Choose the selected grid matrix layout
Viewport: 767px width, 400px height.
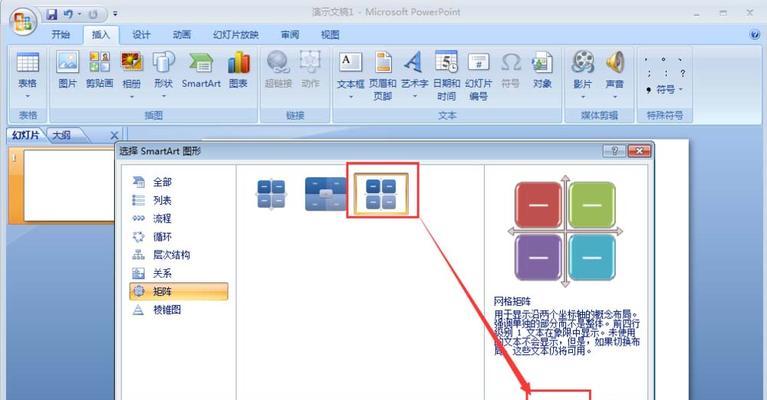[x=381, y=194]
